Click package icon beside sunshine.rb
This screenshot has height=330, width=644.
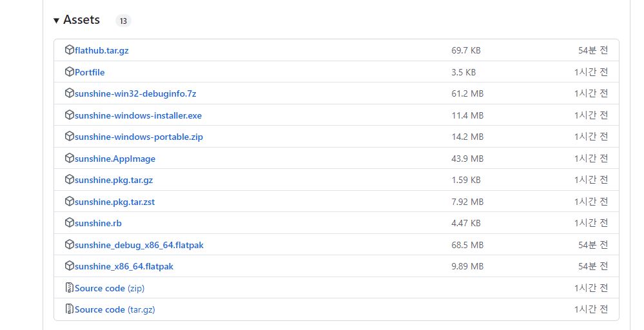pyautogui.click(x=70, y=223)
